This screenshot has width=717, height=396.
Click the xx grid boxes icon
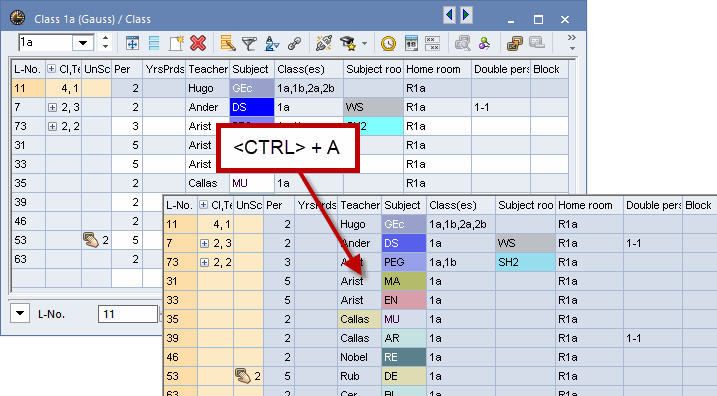click(432, 43)
